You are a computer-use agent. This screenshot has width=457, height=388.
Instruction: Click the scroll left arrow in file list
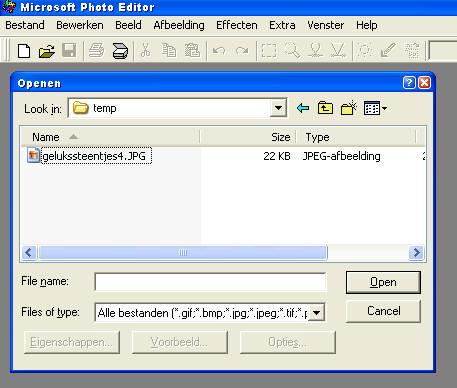[29, 253]
